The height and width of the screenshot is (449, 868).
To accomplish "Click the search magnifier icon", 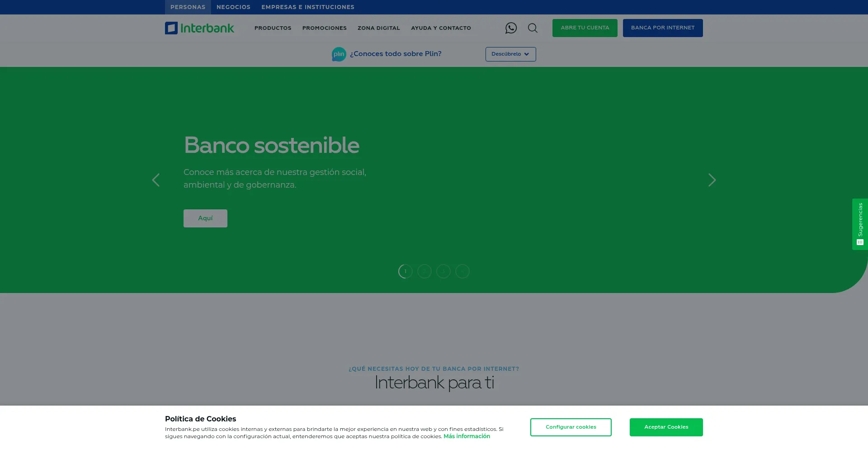I will (x=533, y=28).
